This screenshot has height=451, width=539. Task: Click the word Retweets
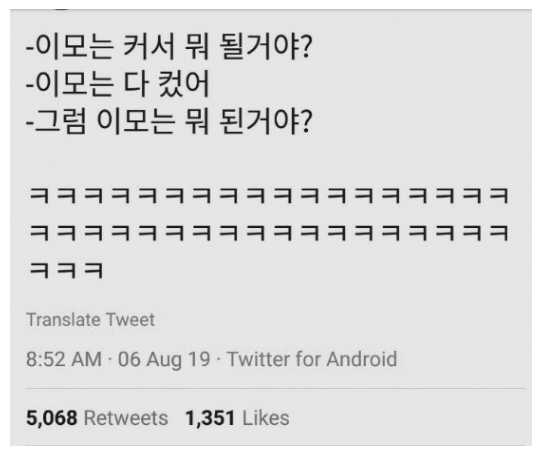click(x=126, y=418)
